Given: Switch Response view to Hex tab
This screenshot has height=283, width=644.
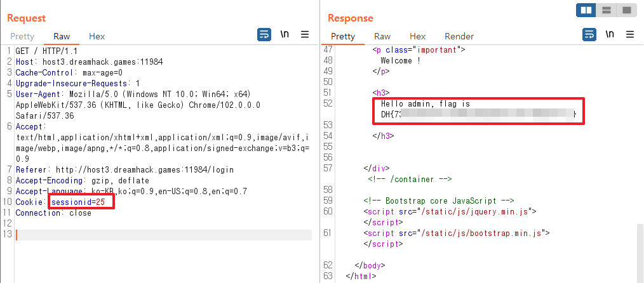Looking at the screenshot, I should (x=418, y=37).
